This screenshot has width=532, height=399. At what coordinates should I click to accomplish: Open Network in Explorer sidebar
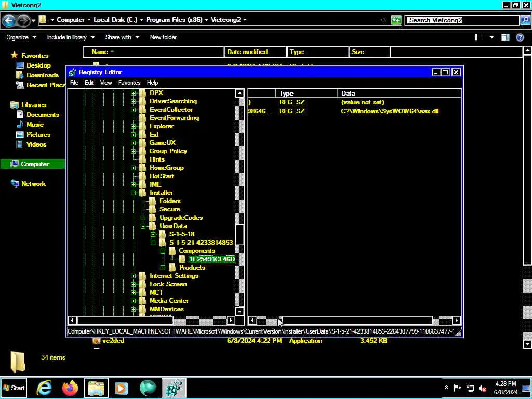33,184
